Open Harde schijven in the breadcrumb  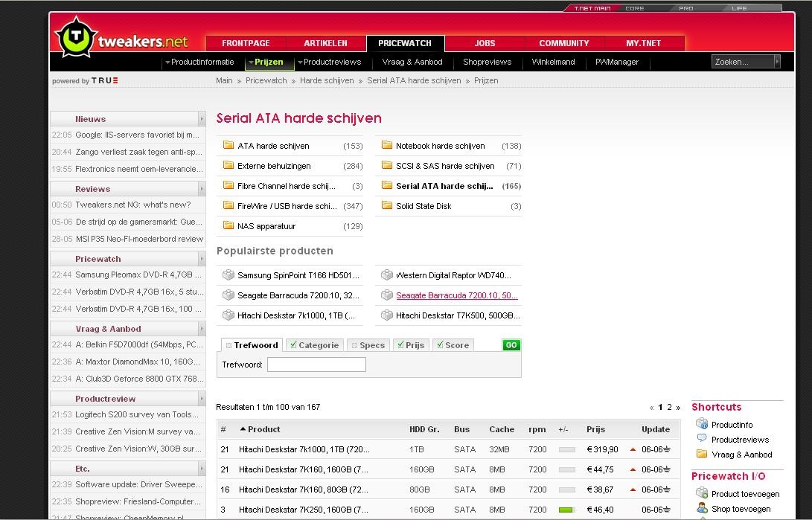pyautogui.click(x=327, y=80)
